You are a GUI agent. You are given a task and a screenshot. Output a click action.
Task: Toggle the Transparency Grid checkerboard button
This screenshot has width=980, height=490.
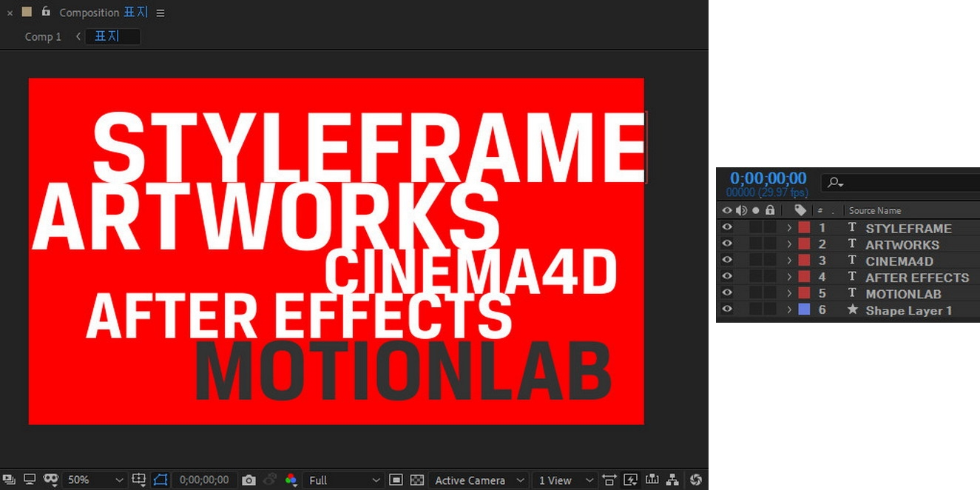pyautogui.click(x=417, y=480)
